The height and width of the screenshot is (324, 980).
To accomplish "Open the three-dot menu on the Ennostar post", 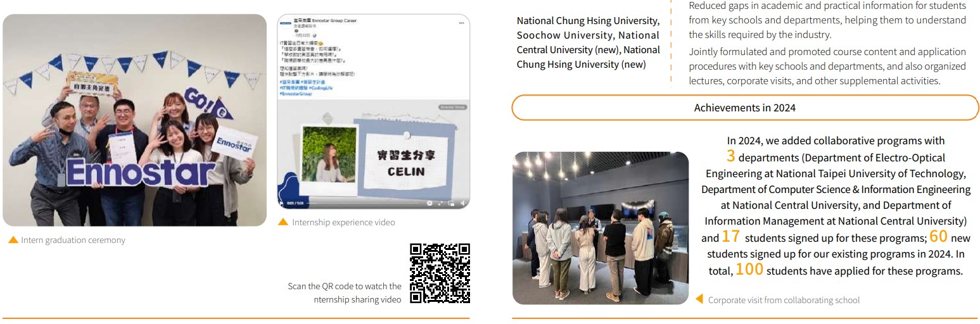I will point(461,22).
